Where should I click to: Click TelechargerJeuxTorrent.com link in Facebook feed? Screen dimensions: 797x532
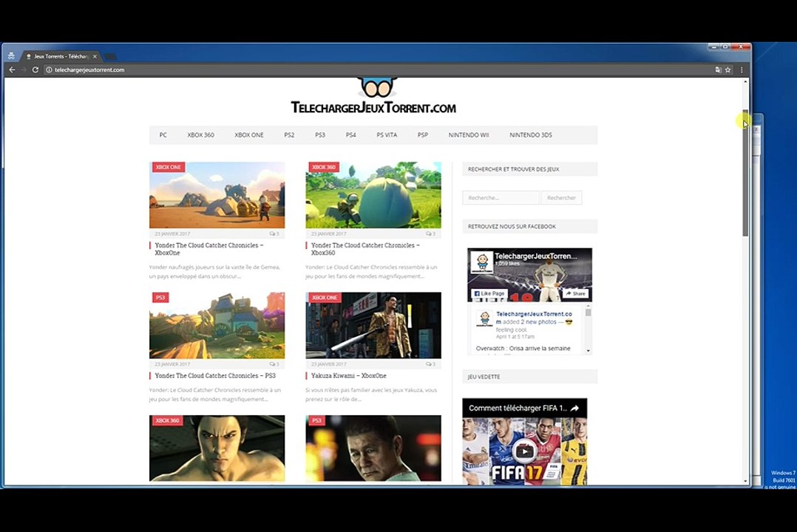pos(534,318)
